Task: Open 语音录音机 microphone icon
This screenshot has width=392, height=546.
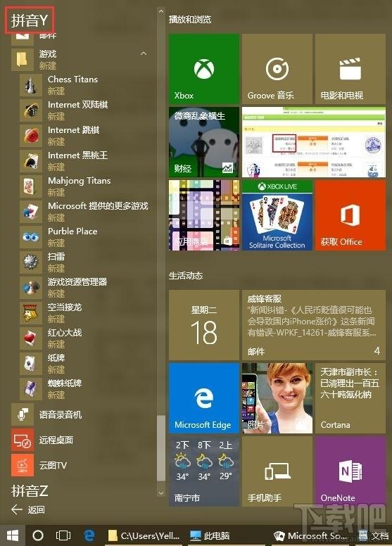Action: coord(23,414)
